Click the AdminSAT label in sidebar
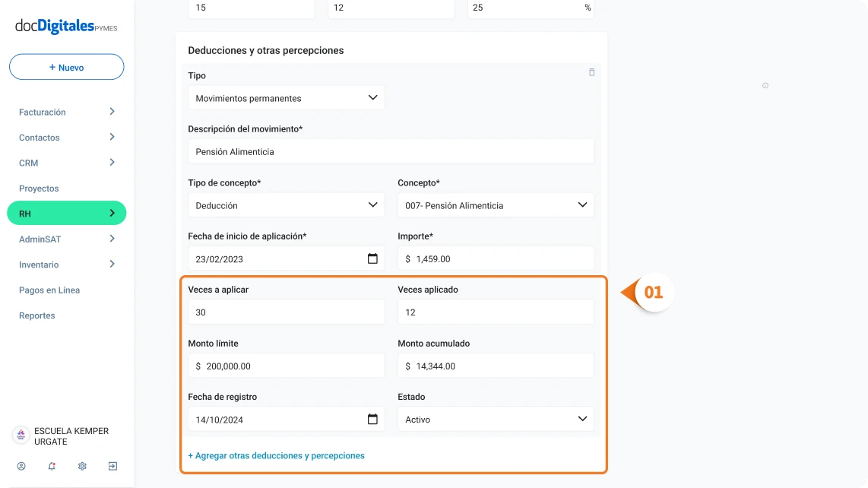This screenshot has height=488, width=868. tap(40, 239)
